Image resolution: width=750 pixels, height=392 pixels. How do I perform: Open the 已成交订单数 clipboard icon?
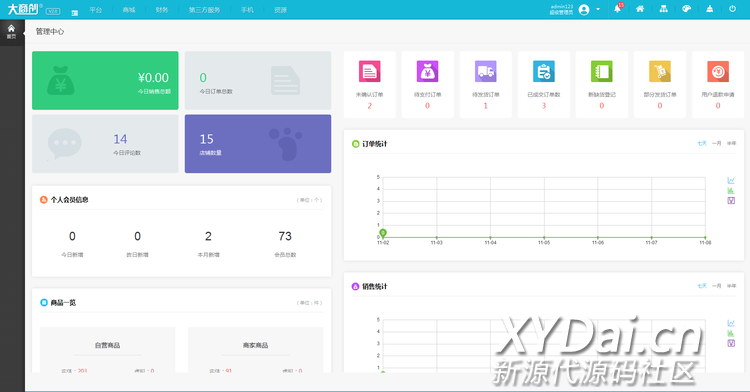[x=543, y=72]
